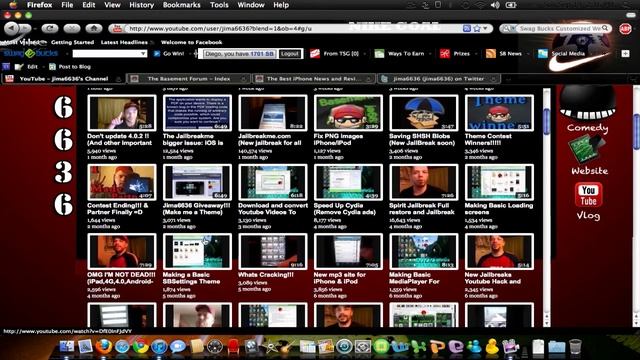Click the Swagbucks logo in the toolbar
Screen dimensions: 640x360
tap(31, 53)
